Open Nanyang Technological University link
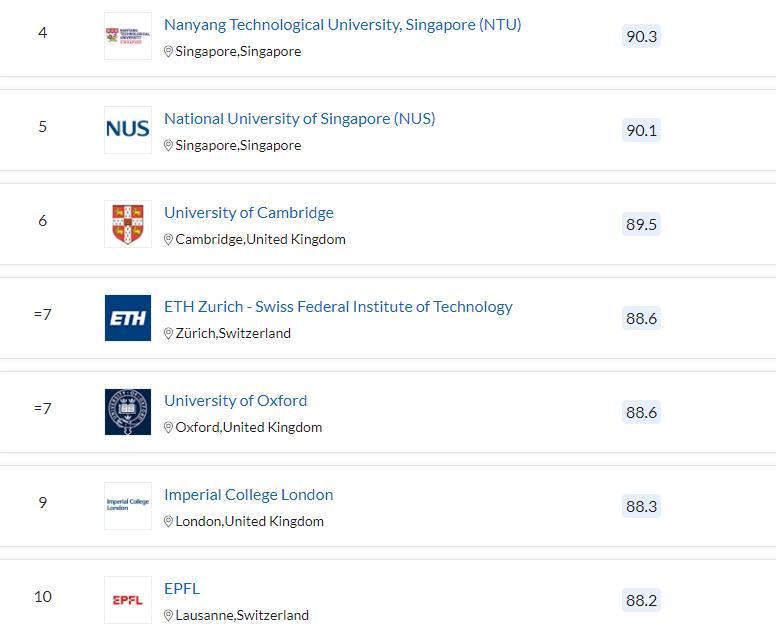 (342, 25)
